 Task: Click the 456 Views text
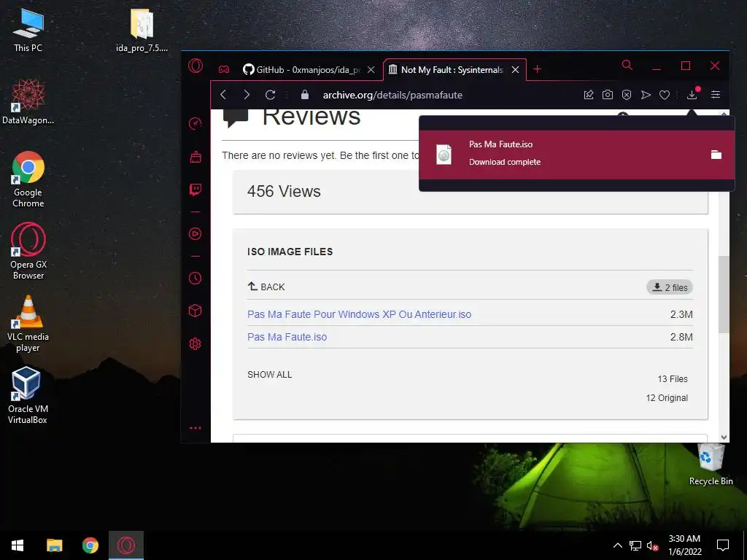tap(284, 192)
